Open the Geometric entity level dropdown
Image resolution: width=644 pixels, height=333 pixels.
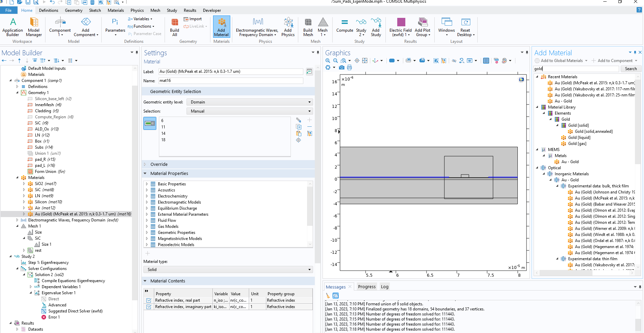(x=249, y=102)
